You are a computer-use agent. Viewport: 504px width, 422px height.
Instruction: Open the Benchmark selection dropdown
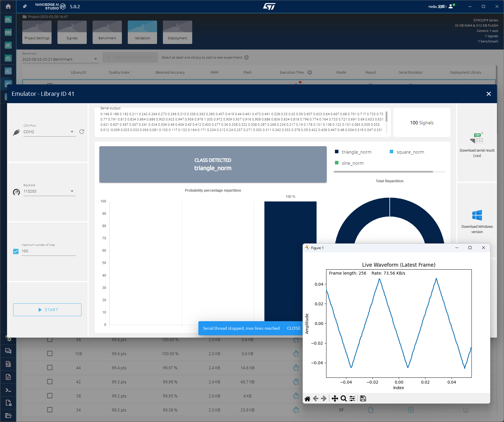60,59
